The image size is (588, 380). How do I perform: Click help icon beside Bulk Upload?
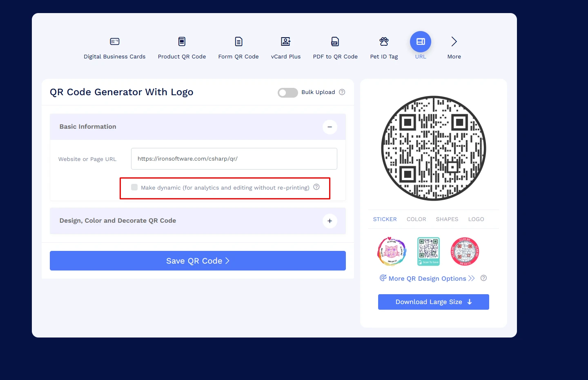click(x=342, y=92)
